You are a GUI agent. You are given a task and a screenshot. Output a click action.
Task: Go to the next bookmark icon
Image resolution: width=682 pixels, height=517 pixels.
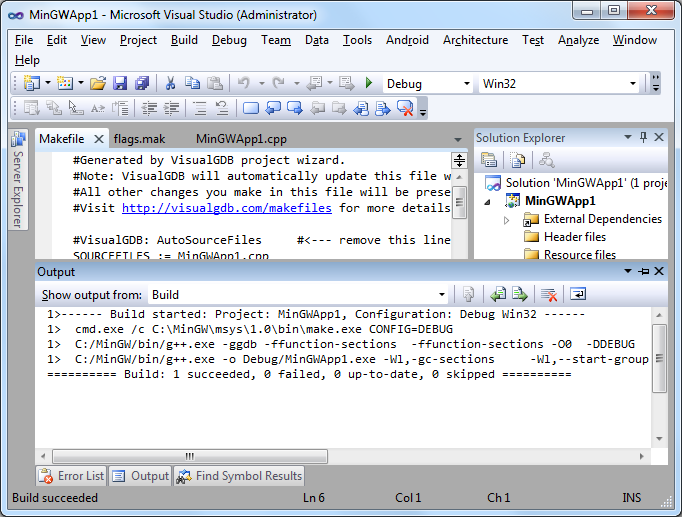coord(295,108)
